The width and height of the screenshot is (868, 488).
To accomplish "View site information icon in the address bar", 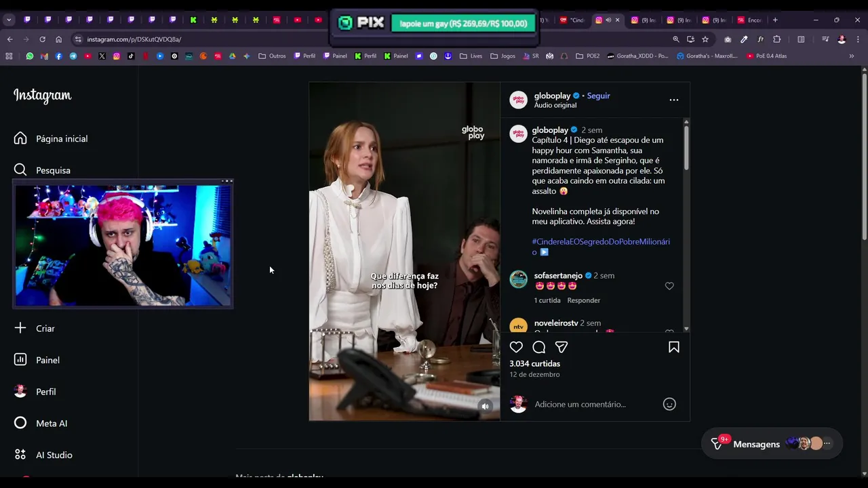I will [79, 39].
